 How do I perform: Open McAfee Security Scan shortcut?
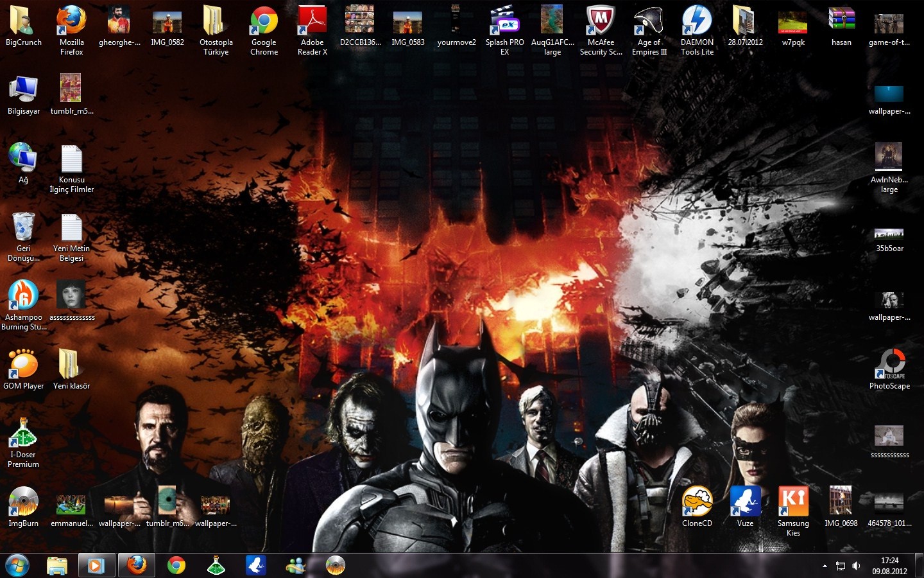601,21
